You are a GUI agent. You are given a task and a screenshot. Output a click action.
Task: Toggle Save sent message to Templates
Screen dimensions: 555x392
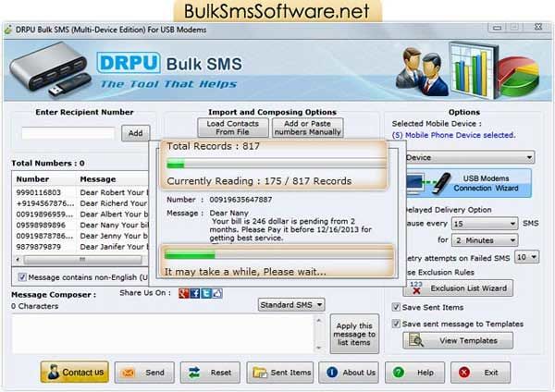(x=396, y=324)
